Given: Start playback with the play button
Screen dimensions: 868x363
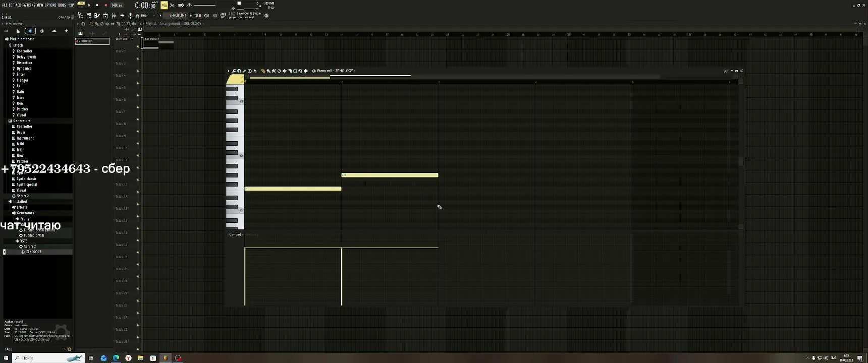Looking at the screenshot, I should [89, 5].
